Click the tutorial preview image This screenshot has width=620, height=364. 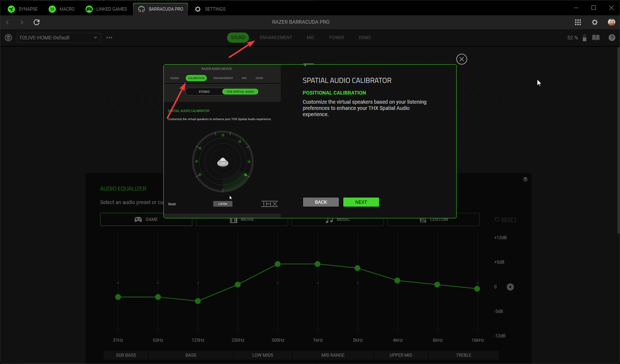[222, 141]
